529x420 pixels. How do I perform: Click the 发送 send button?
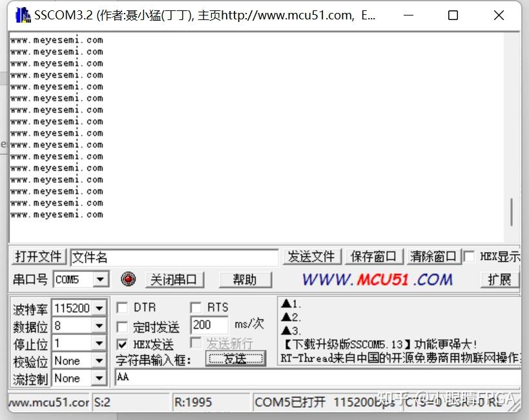(x=236, y=359)
